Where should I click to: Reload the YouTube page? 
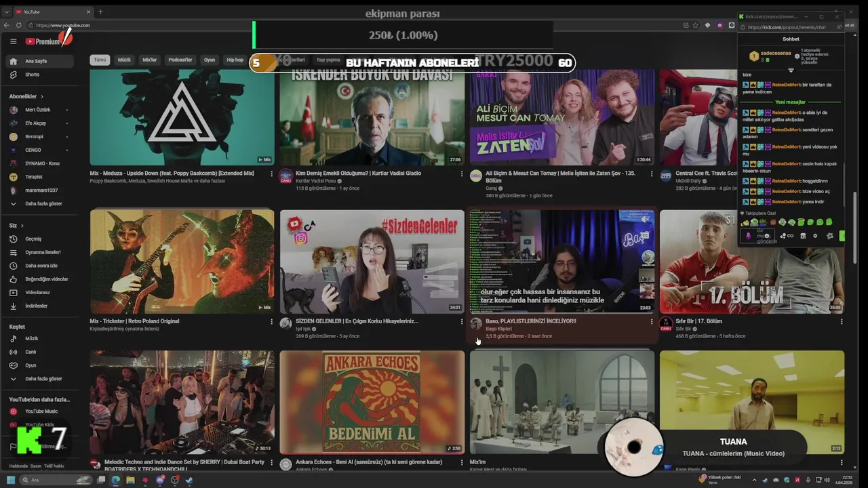click(x=18, y=25)
